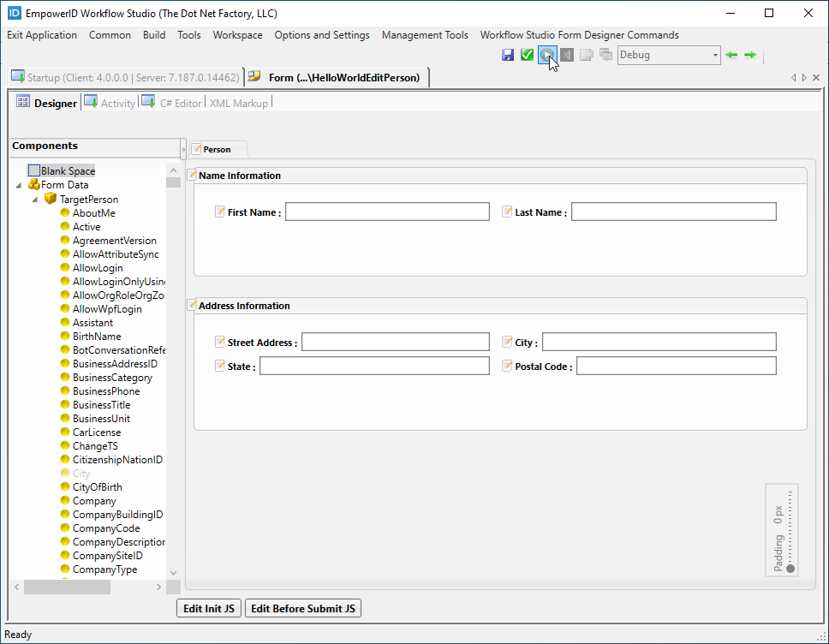This screenshot has height=644, width=829.
Task: Click the Startup tab's workflow icon
Action: point(17,76)
